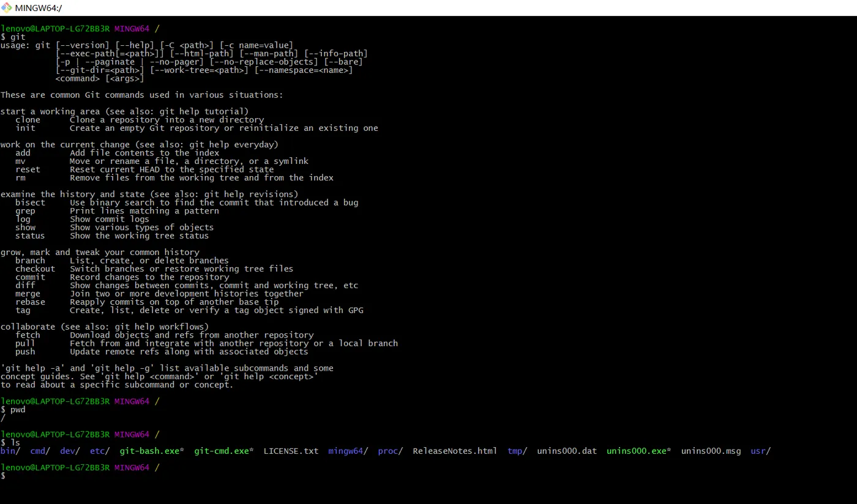Click the 'tag' command name
The image size is (857, 504).
(x=23, y=310)
